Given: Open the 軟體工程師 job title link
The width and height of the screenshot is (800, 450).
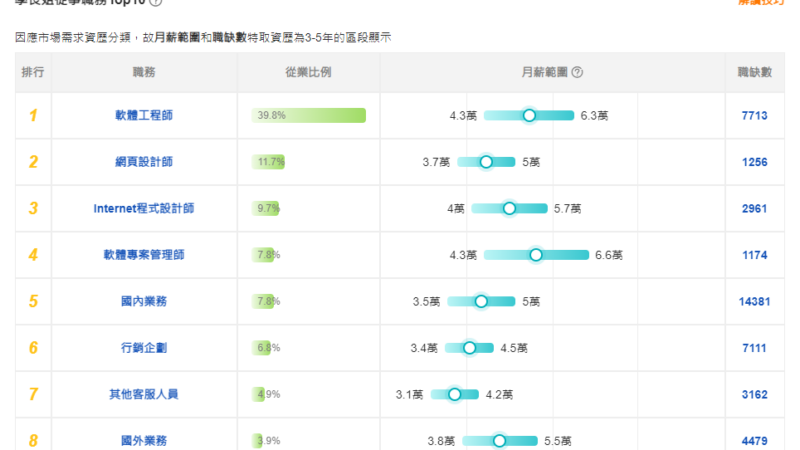Looking at the screenshot, I should (143, 116).
